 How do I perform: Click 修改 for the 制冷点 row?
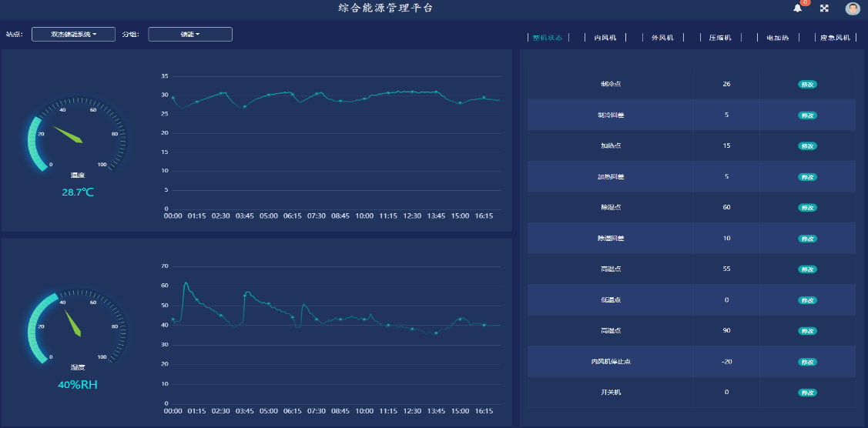click(x=807, y=84)
